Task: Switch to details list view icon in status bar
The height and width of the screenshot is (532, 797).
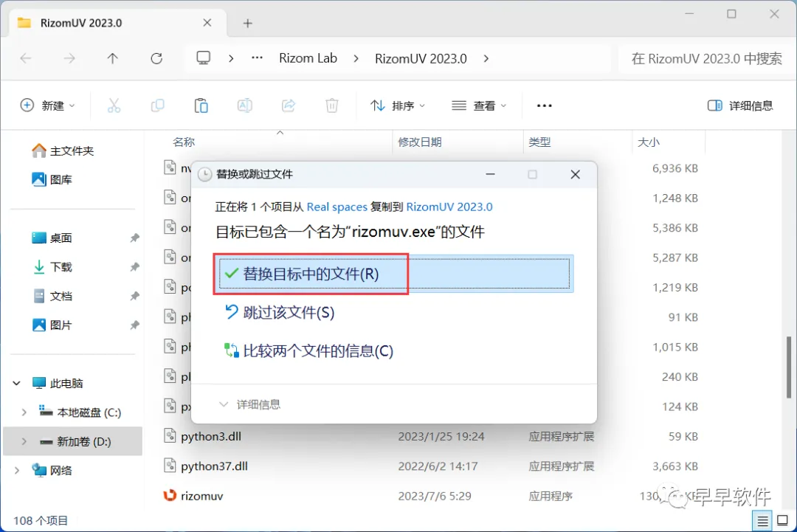Action: pyautogui.click(x=762, y=521)
